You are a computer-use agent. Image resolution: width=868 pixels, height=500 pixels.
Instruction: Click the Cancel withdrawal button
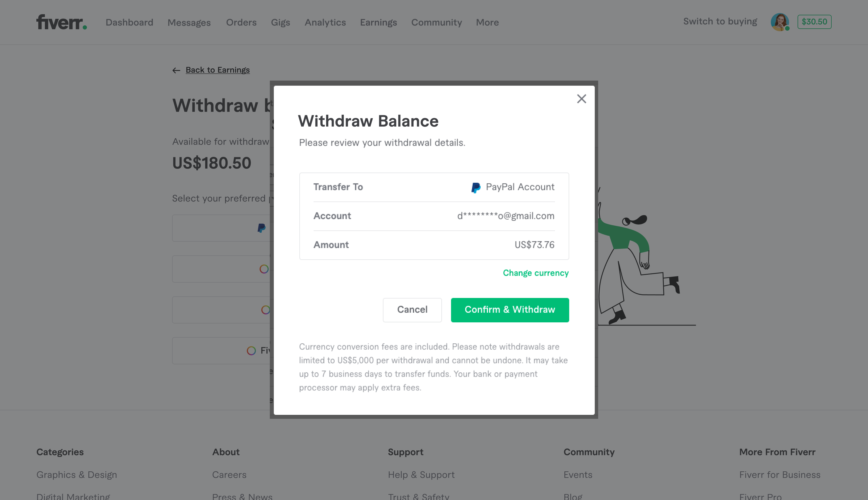(x=412, y=310)
